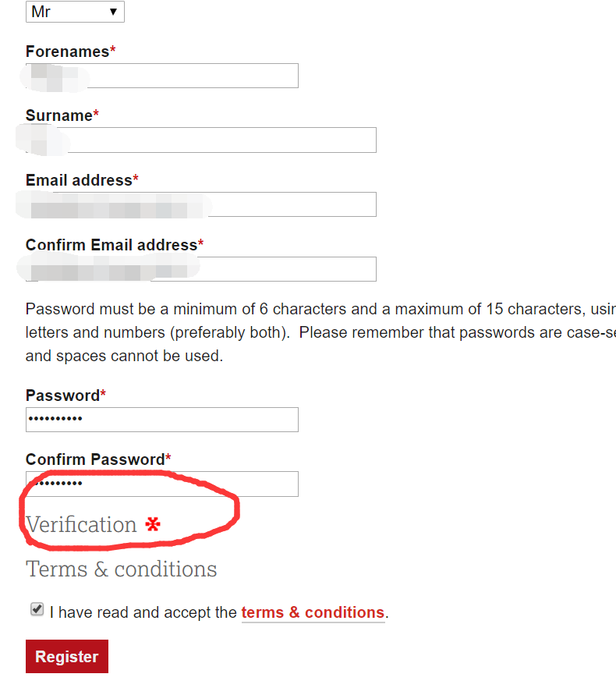
Task: Click the Surname label text
Action: (59, 115)
